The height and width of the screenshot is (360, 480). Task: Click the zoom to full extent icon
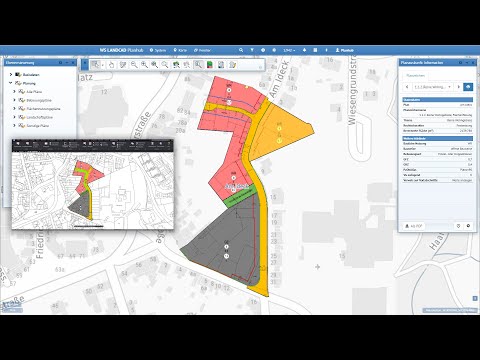point(154,65)
